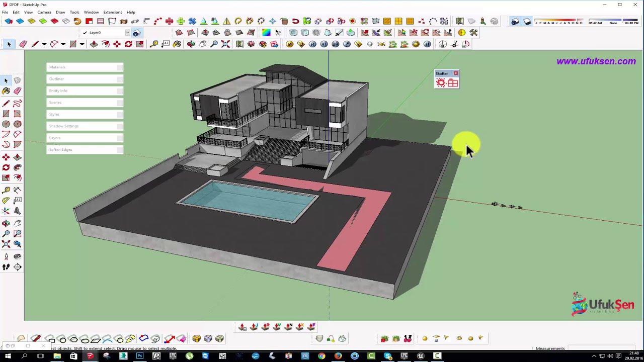Screen dimensions: 644x362
Task: Select the Eraser tool in the top toolbar
Action: [x=23, y=44]
